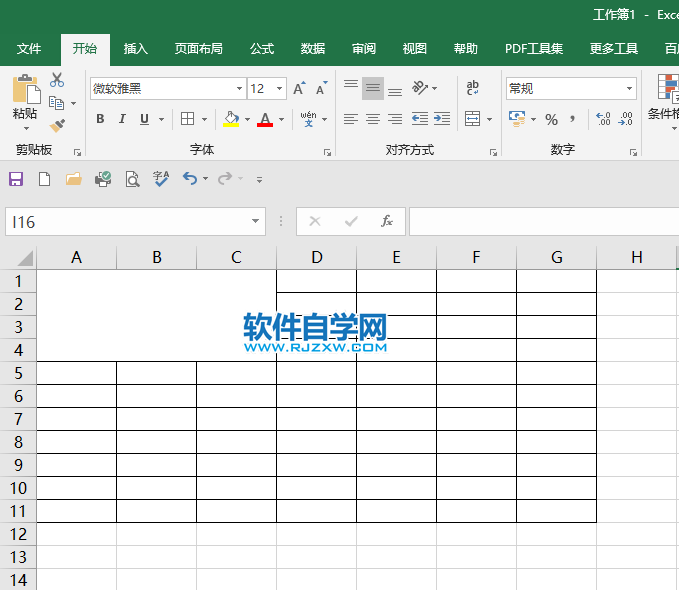Image resolution: width=679 pixels, height=590 pixels.
Task: Insert function with fx icon
Action: (x=387, y=221)
